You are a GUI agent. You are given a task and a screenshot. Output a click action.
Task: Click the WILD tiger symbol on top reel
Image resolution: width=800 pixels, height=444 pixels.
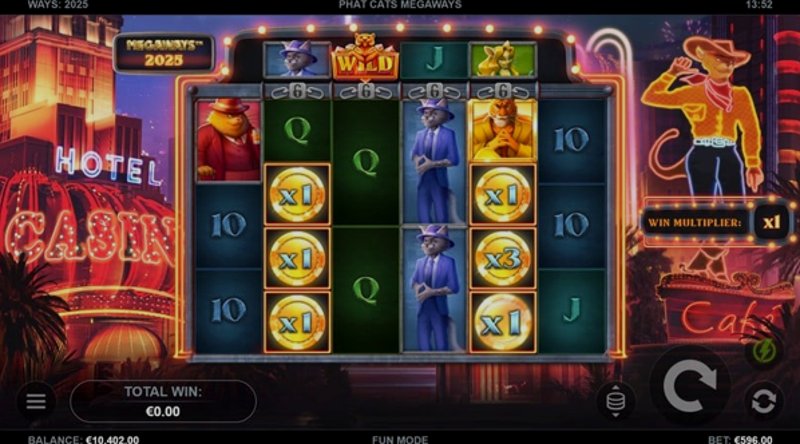click(x=365, y=57)
